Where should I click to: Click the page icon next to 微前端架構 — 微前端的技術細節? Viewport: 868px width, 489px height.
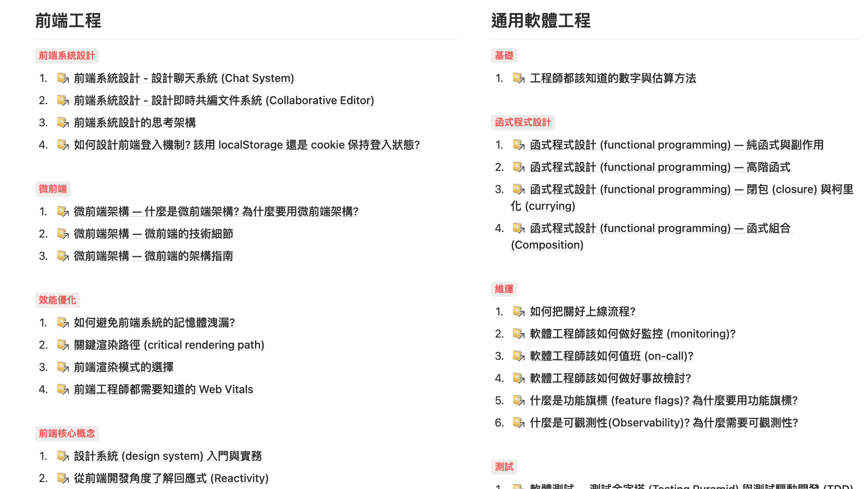[x=62, y=234]
